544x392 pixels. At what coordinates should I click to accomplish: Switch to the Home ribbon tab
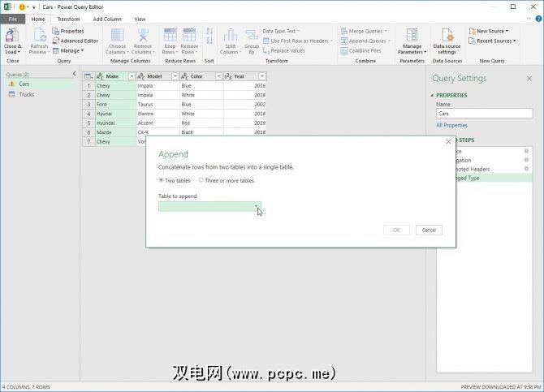click(x=38, y=19)
